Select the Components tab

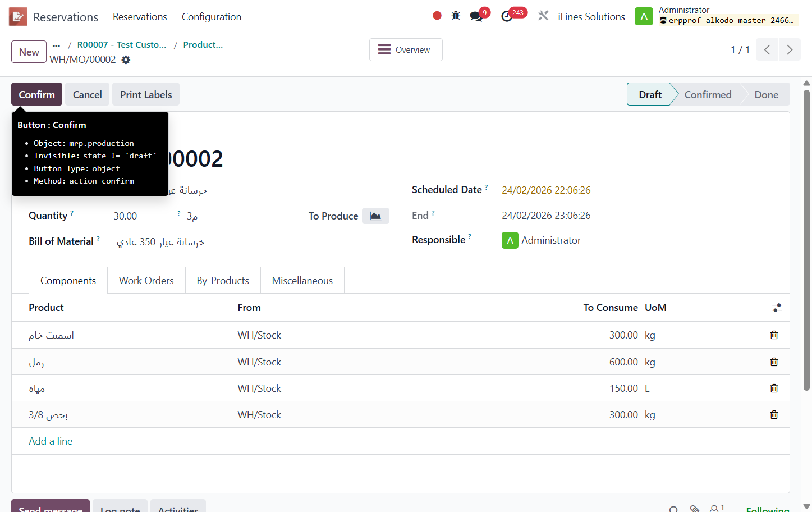68,280
